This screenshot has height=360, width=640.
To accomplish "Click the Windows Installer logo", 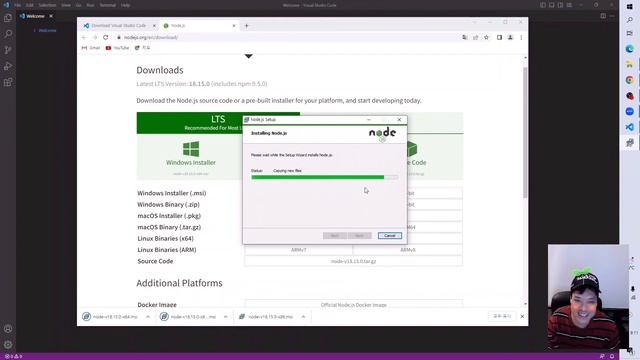I will click(191, 149).
